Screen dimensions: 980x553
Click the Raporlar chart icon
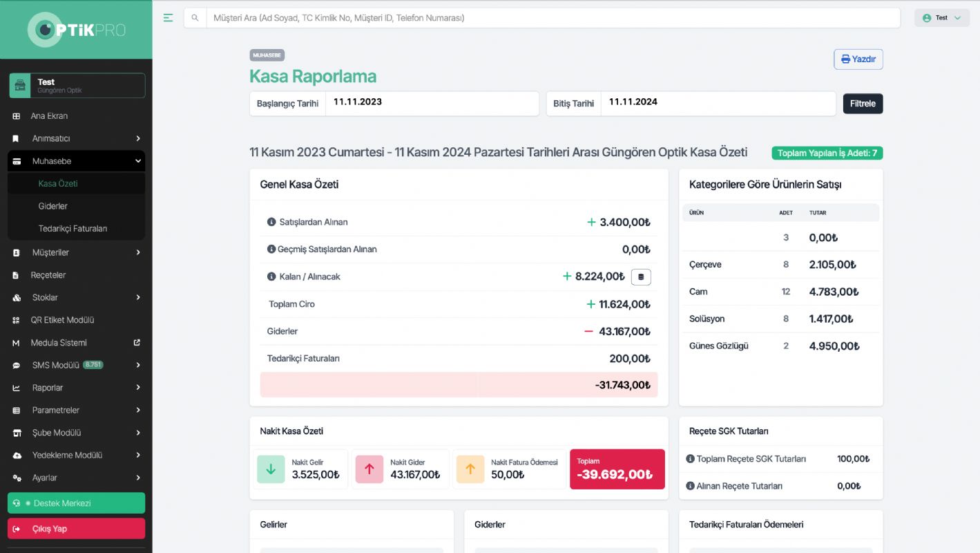(17, 388)
